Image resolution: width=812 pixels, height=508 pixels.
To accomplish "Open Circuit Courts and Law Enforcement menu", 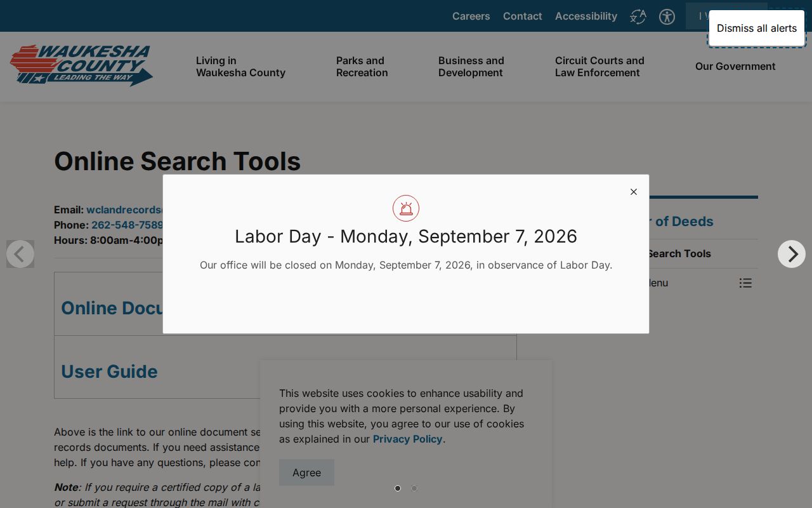I will pyautogui.click(x=599, y=67).
